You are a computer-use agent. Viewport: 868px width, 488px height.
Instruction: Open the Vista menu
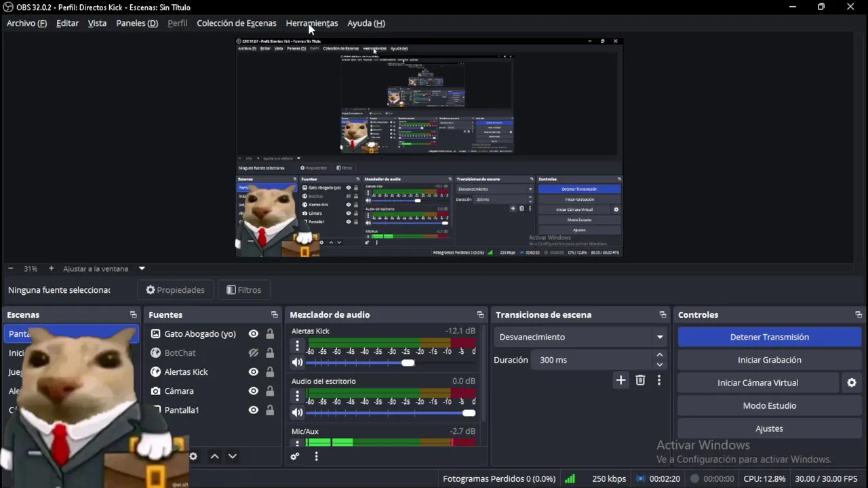pyautogui.click(x=97, y=23)
